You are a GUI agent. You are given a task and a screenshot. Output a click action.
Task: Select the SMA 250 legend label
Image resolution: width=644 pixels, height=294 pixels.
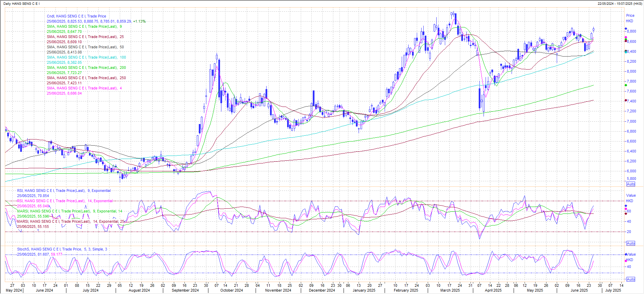pos(86,78)
